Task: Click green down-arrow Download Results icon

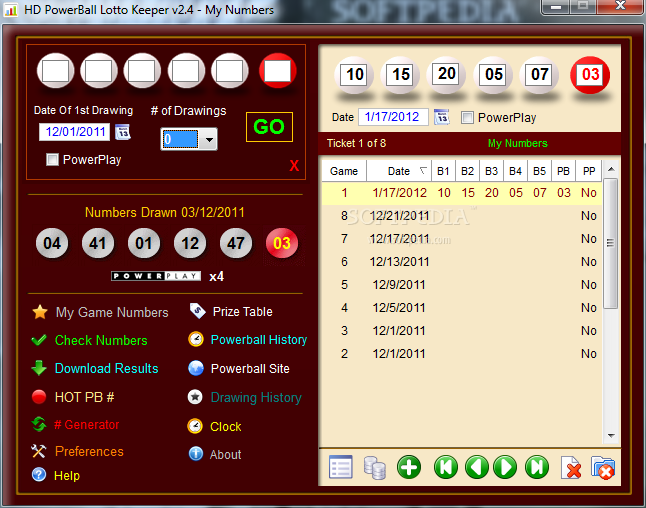Action: [x=39, y=368]
